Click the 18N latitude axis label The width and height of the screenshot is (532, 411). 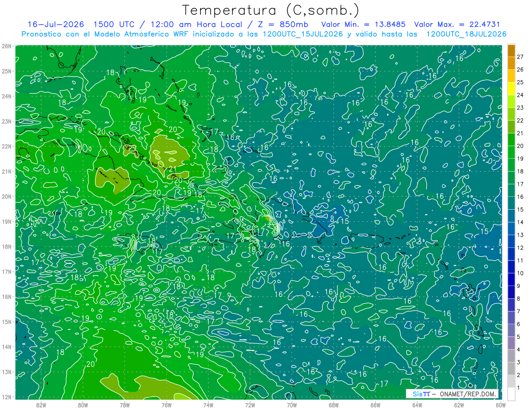tap(7, 247)
